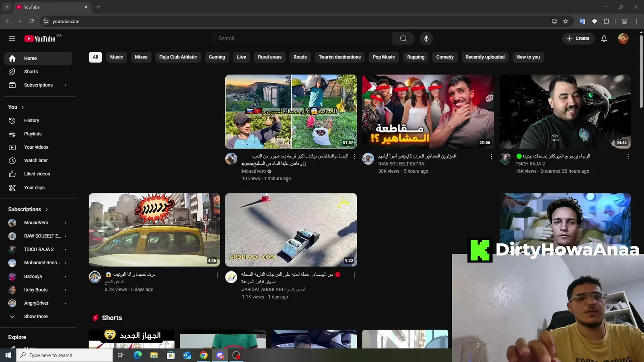Play the 44:44 streamed eagle video thumbnail
644x362 pixels.
click(x=565, y=112)
